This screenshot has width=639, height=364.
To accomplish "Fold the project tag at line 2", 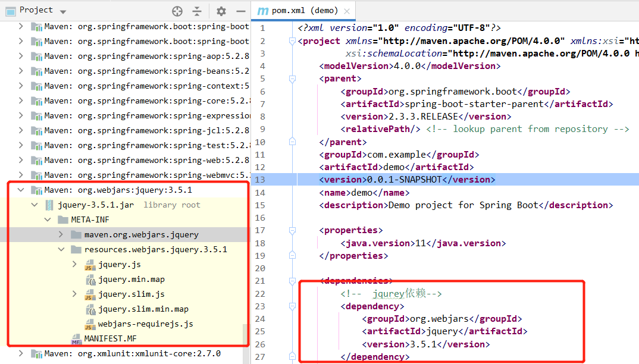I will coord(292,41).
